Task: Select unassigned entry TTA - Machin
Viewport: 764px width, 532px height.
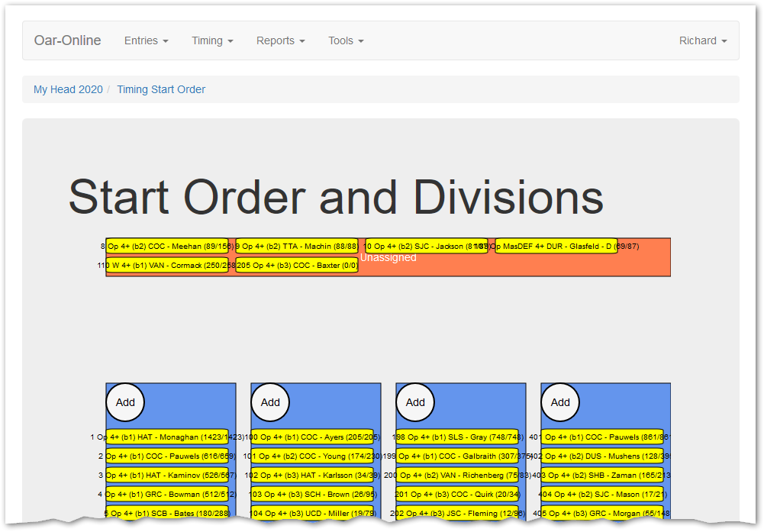Action: pos(297,247)
